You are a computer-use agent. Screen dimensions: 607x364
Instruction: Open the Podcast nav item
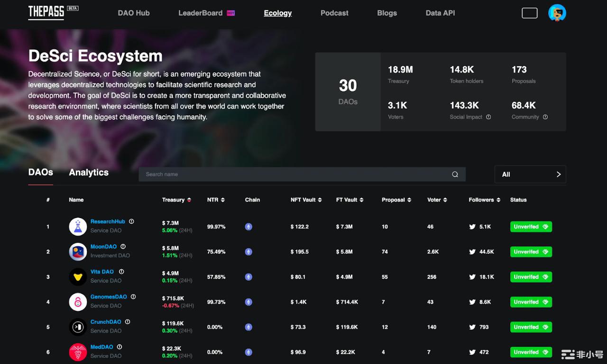tap(334, 13)
